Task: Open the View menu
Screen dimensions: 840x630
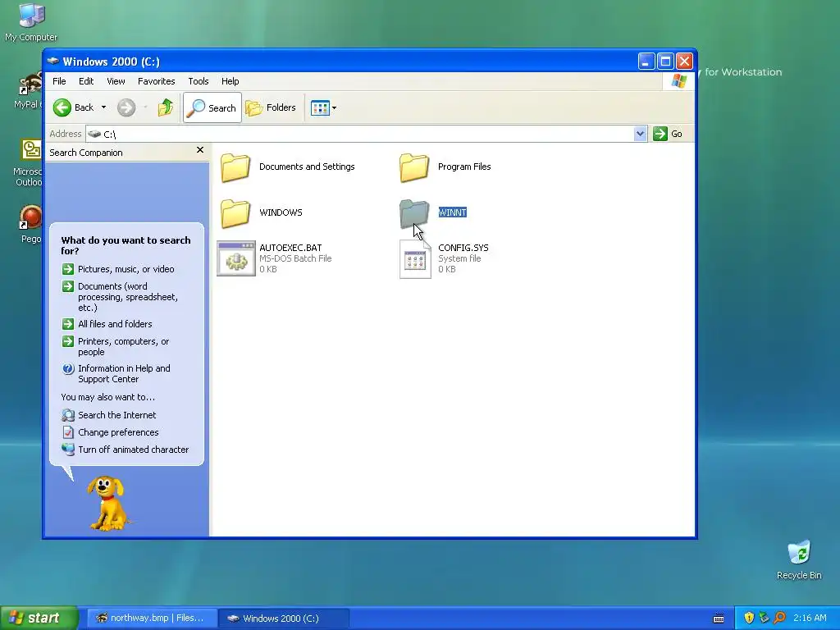Action: [x=116, y=81]
